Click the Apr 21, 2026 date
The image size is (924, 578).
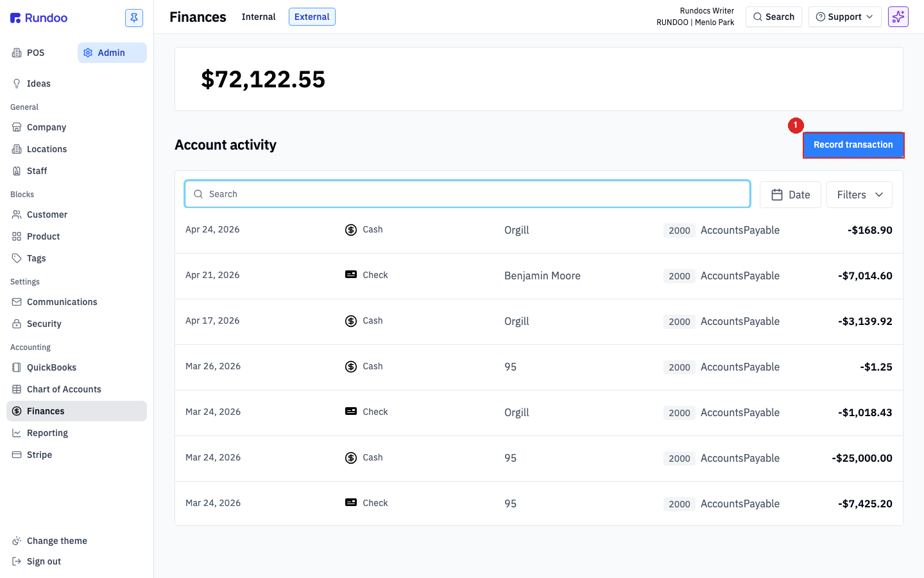(x=212, y=275)
